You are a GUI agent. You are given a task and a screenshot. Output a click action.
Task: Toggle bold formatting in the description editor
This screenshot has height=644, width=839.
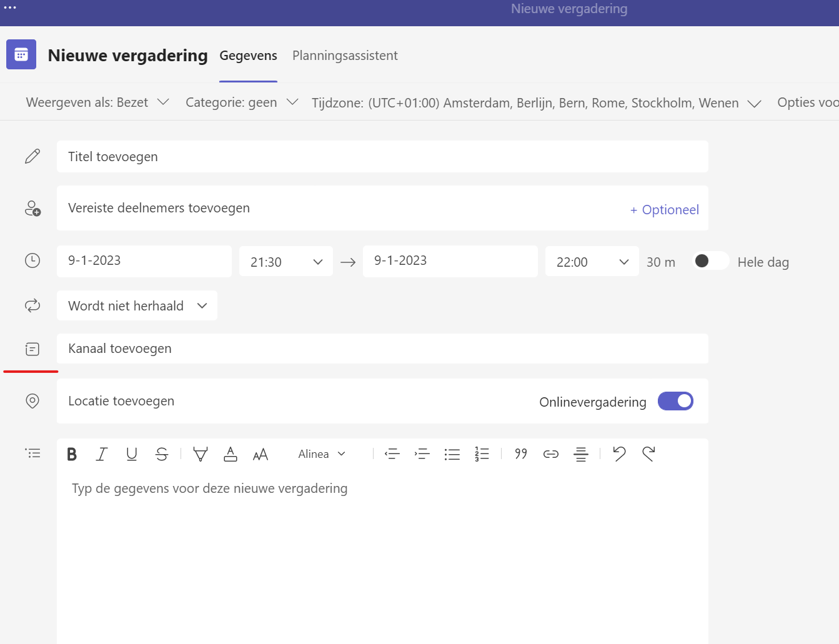pyautogui.click(x=72, y=454)
